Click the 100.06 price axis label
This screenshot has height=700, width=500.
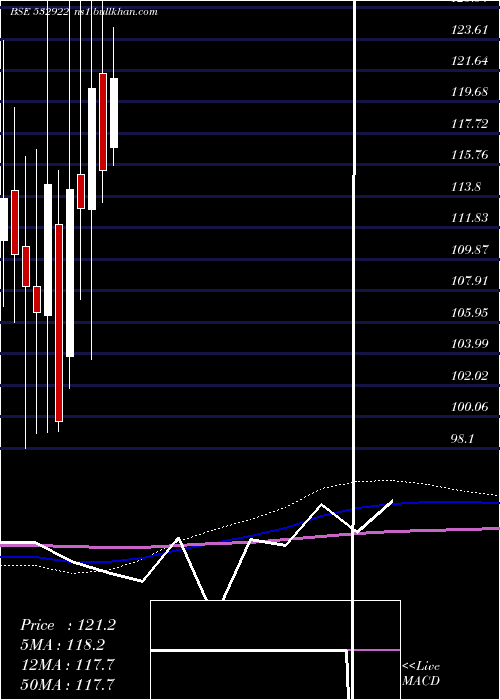(469, 407)
